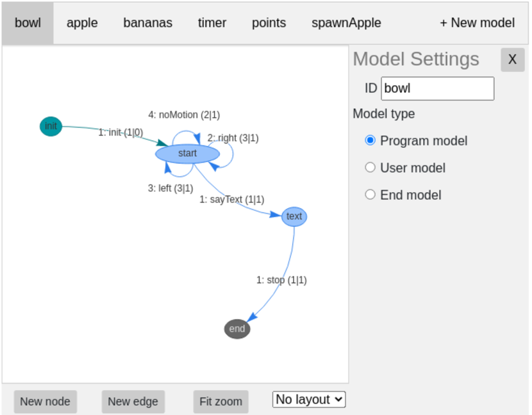
Task: Open the No layout dropdown
Action: [x=309, y=400]
